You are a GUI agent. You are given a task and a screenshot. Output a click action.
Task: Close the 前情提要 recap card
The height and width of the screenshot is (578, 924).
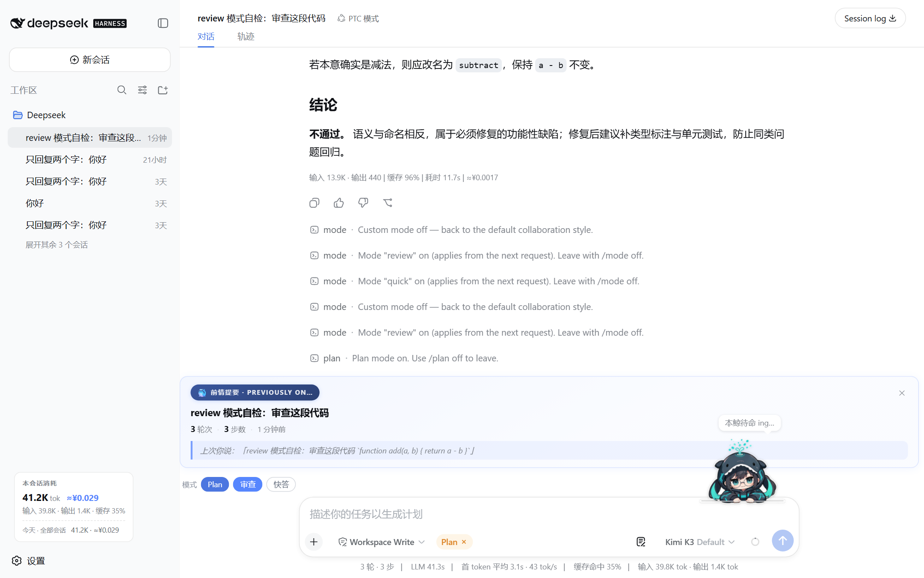tap(902, 393)
